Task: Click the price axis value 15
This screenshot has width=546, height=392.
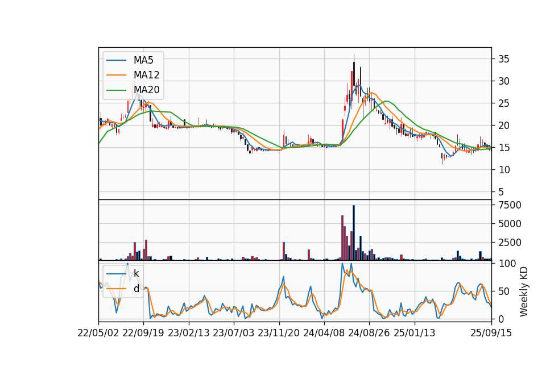Action: tap(503, 148)
